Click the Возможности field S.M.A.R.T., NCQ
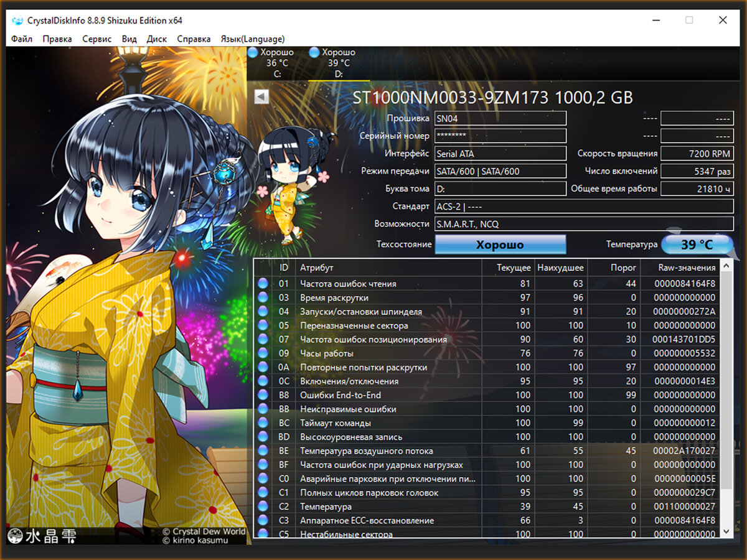The image size is (747, 560). click(584, 223)
